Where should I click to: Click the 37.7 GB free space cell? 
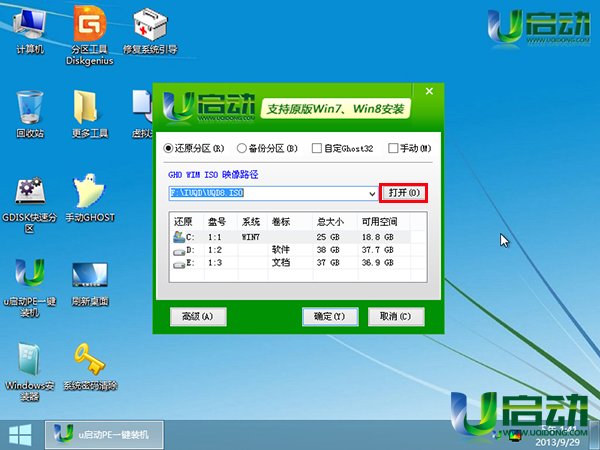[x=378, y=250]
